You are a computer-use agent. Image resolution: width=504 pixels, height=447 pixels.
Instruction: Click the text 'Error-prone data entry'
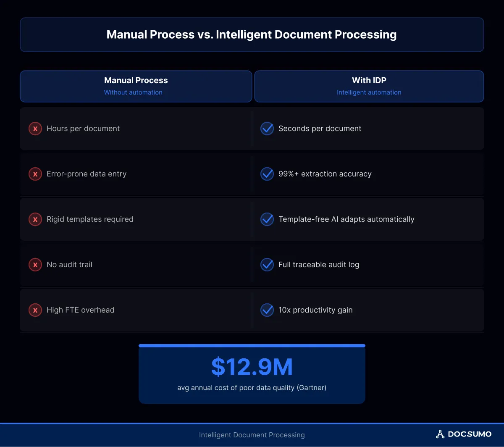(x=87, y=174)
